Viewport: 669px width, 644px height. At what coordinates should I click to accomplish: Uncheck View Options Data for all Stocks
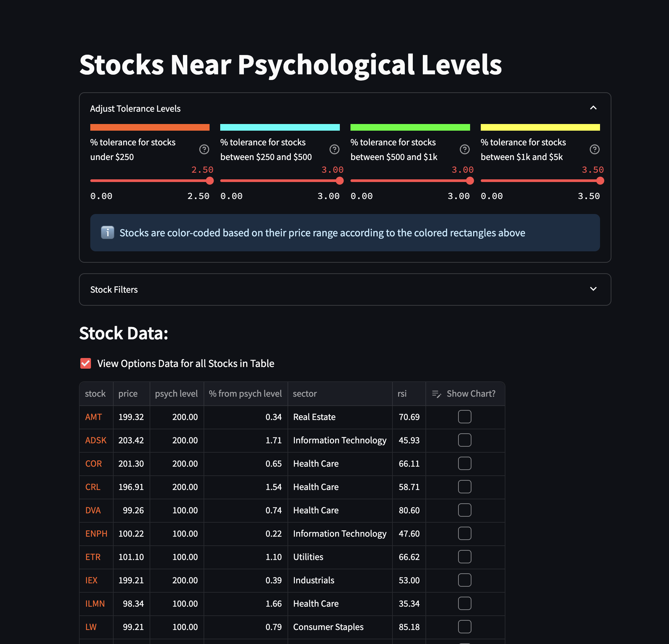pos(86,363)
